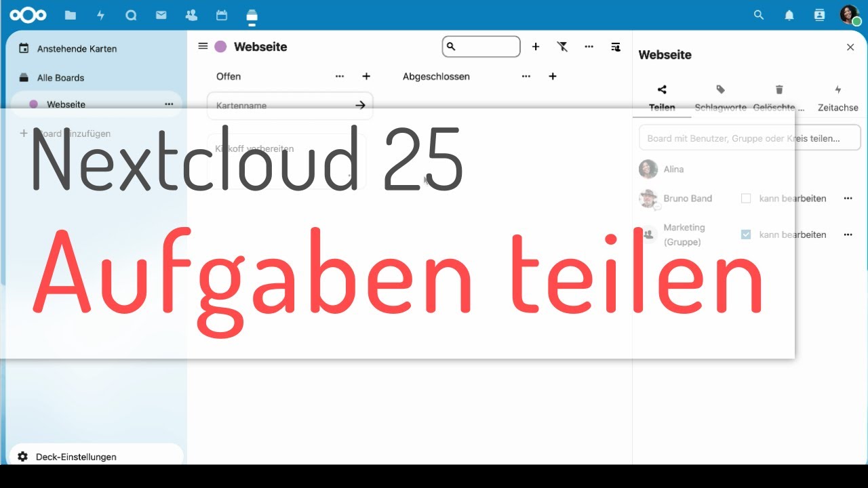Open Bruno Band share options menu

[848, 199]
